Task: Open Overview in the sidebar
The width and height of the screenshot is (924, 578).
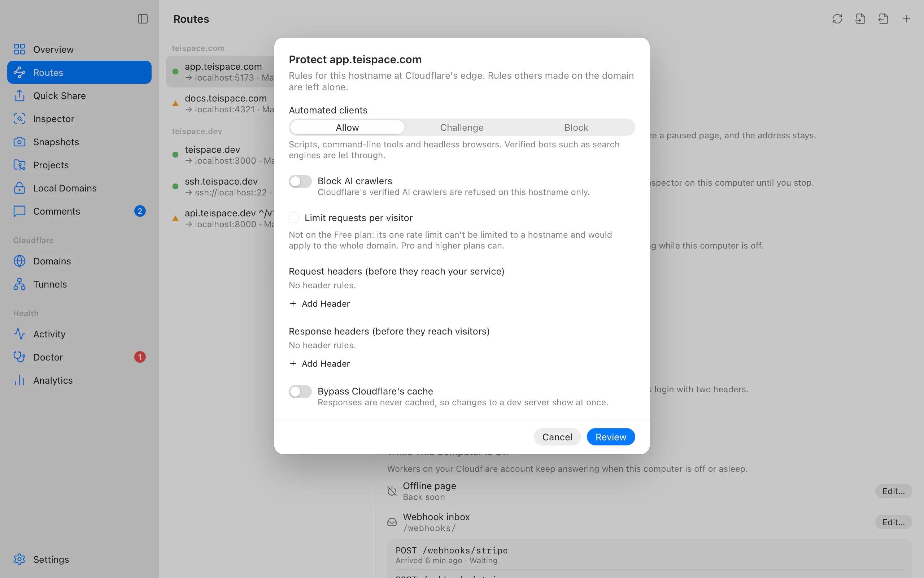Action: [x=79, y=49]
